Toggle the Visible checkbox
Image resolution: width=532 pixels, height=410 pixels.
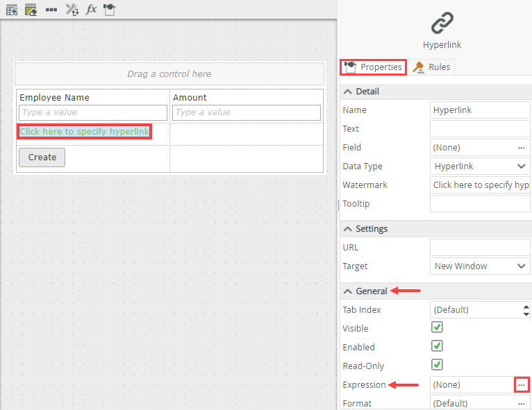(x=437, y=327)
